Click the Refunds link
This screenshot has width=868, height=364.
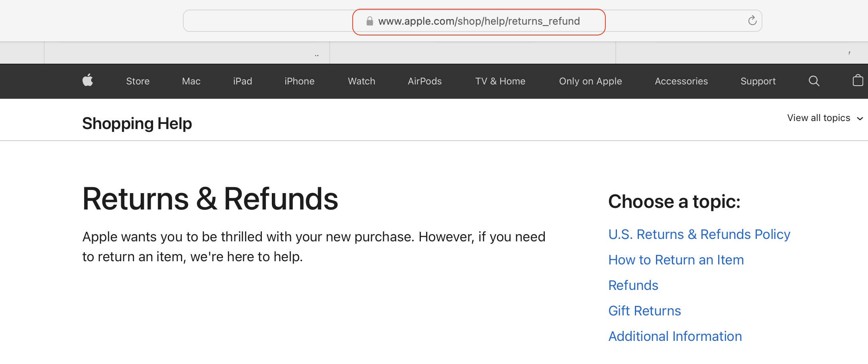[633, 285]
